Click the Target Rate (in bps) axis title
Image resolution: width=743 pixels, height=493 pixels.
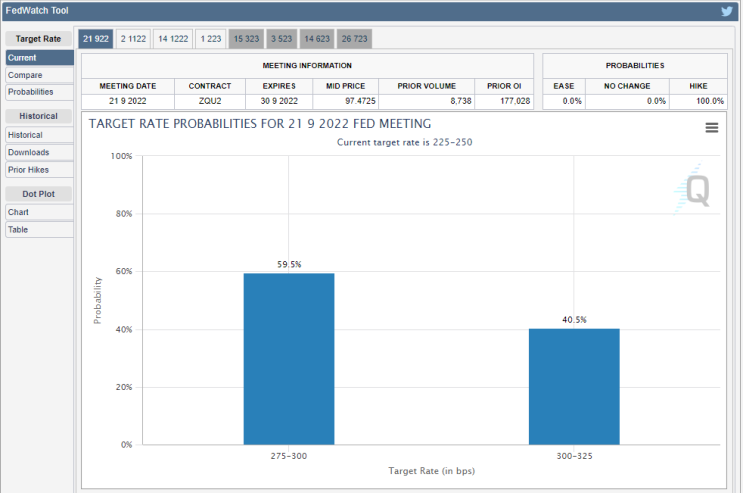pos(432,471)
